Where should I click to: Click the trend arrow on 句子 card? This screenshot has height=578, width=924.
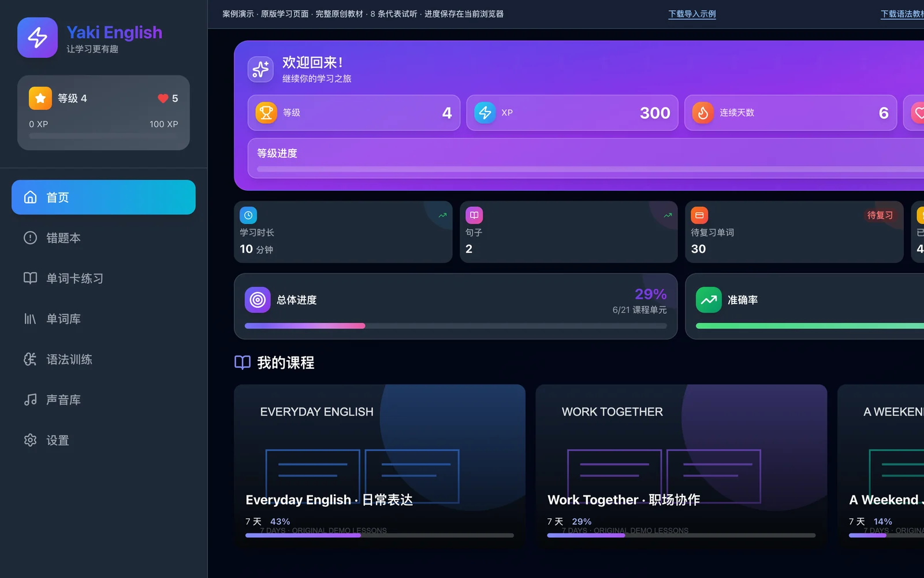click(x=668, y=215)
